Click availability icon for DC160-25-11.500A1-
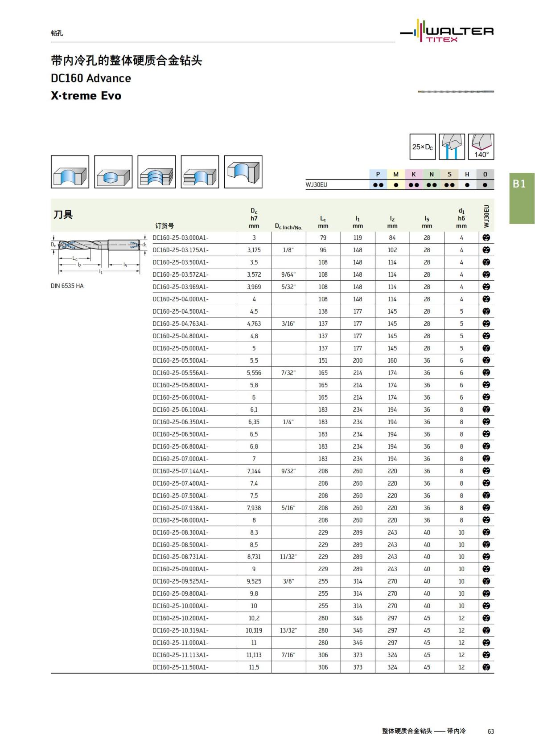The height and width of the screenshot is (756, 535). 486,667
